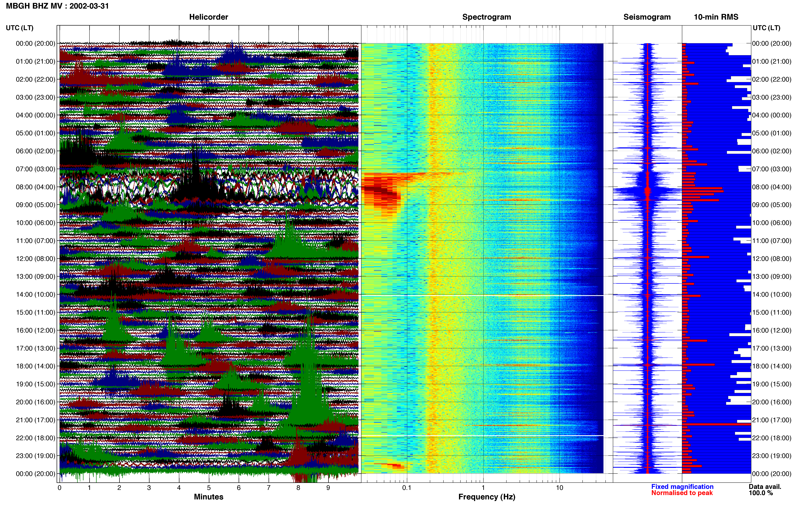
Task: Click the Helicorder panel heading
Action: point(209,17)
